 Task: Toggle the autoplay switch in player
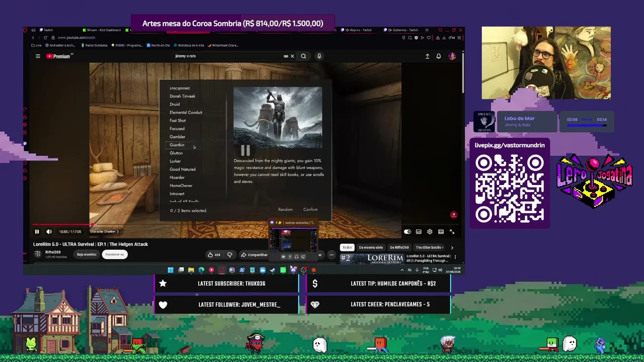(x=408, y=232)
